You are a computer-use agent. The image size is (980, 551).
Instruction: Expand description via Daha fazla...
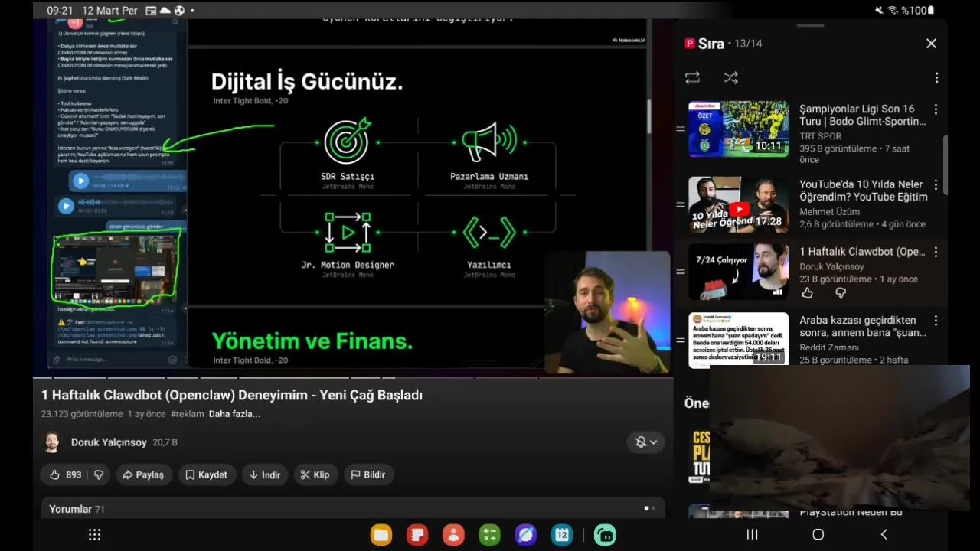tap(234, 414)
